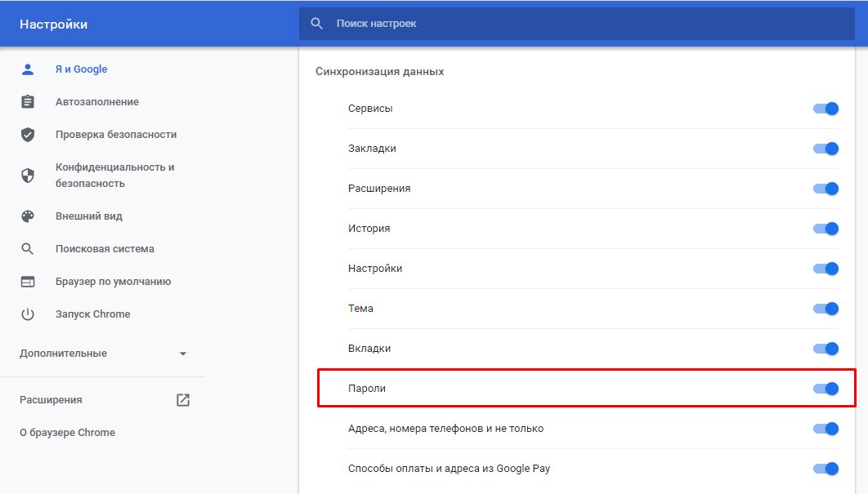Image resolution: width=868 pixels, height=494 pixels.
Task: Disable the Пароли sync toggle
Action: point(825,389)
